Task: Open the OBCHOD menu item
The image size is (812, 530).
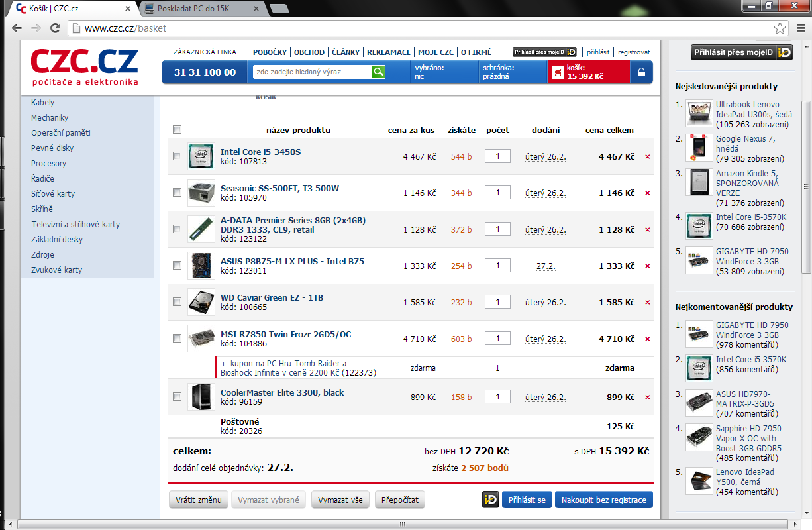Action: [x=309, y=52]
